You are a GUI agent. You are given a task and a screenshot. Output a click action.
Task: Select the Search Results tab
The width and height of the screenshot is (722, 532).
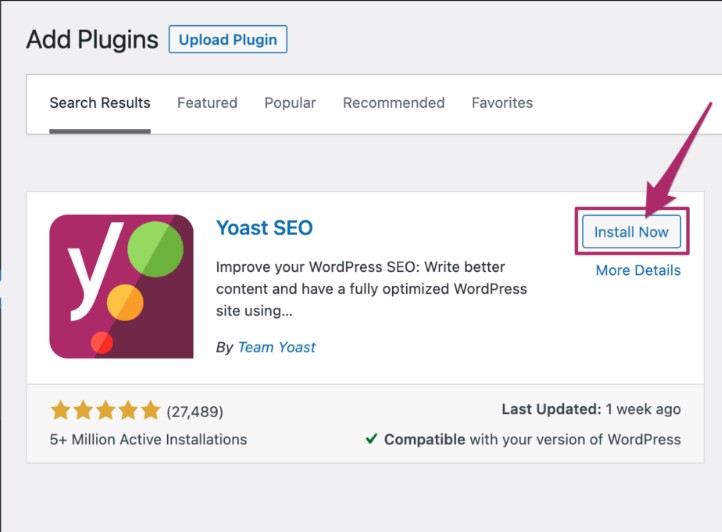100,103
